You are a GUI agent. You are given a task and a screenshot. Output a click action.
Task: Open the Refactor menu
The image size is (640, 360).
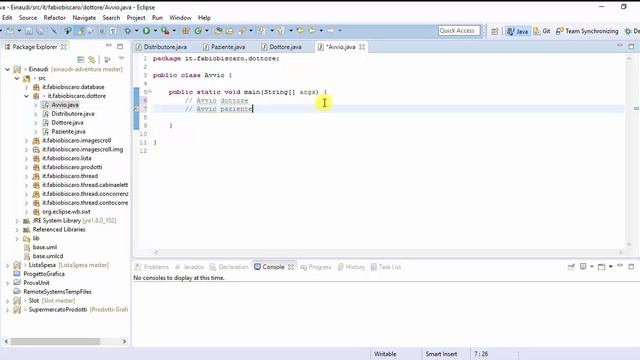(55, 18)
